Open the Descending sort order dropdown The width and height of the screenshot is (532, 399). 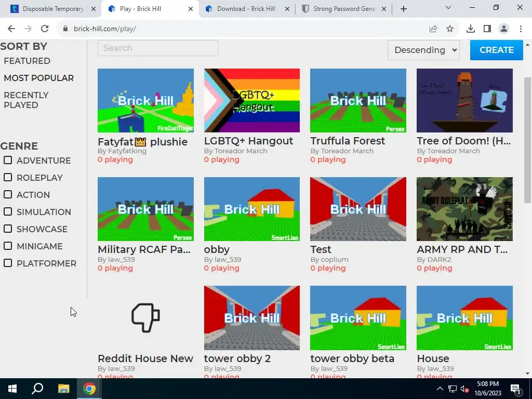[424, 50]
